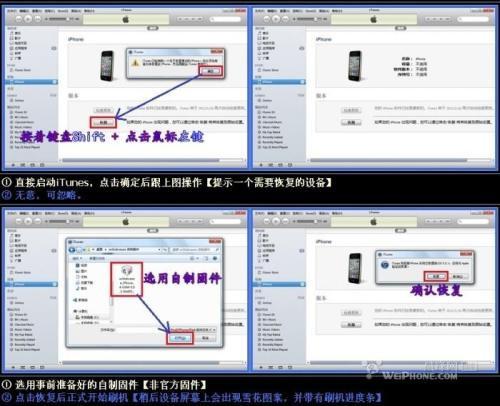Open the file type dropdown above the Open button

193,330
